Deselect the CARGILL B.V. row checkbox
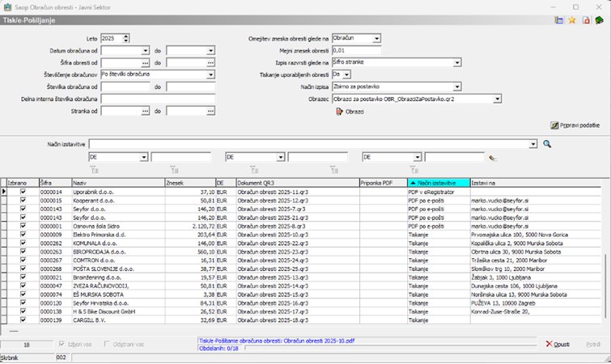The width and height of the screenshot is (611, 364). coord(23,320)
